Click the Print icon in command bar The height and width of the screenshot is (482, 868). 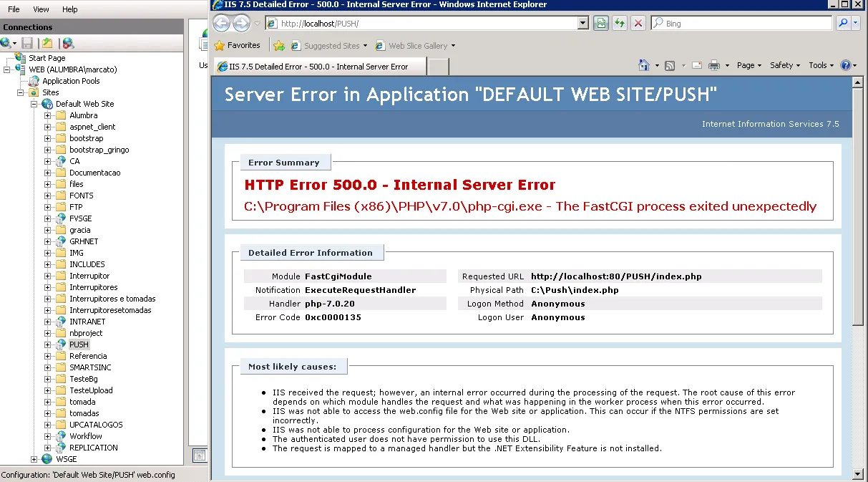point(713,65)
